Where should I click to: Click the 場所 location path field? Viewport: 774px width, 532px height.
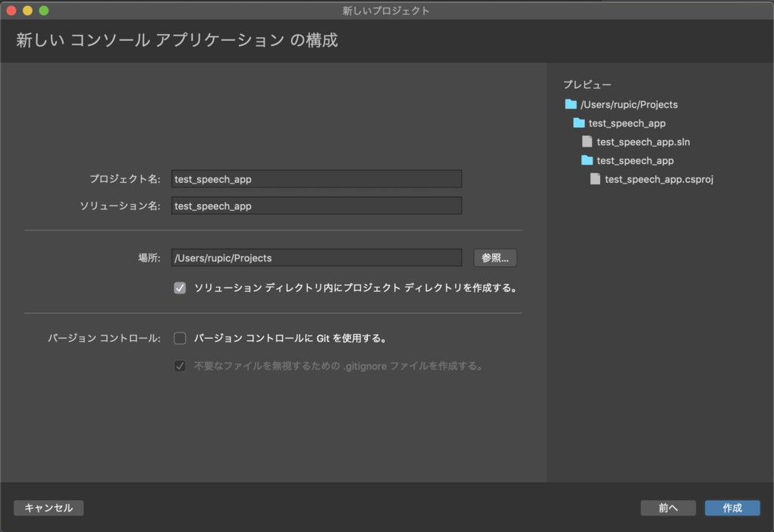click(317, 258)
